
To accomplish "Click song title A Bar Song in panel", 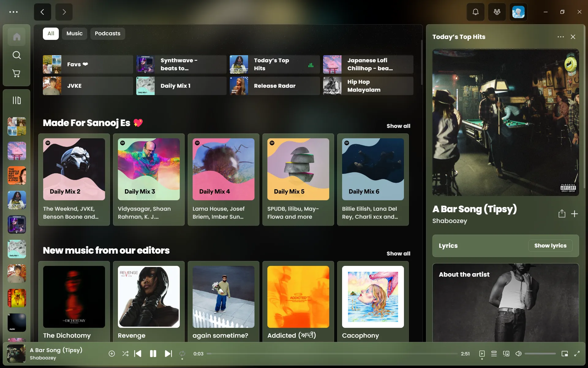I will (474, 209).
